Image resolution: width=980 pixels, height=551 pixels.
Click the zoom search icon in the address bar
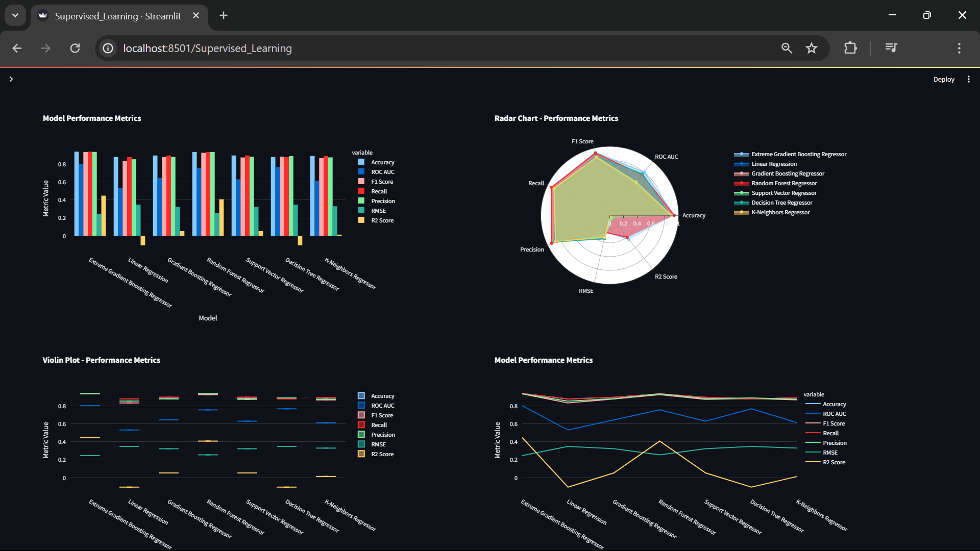pos(787,48)
